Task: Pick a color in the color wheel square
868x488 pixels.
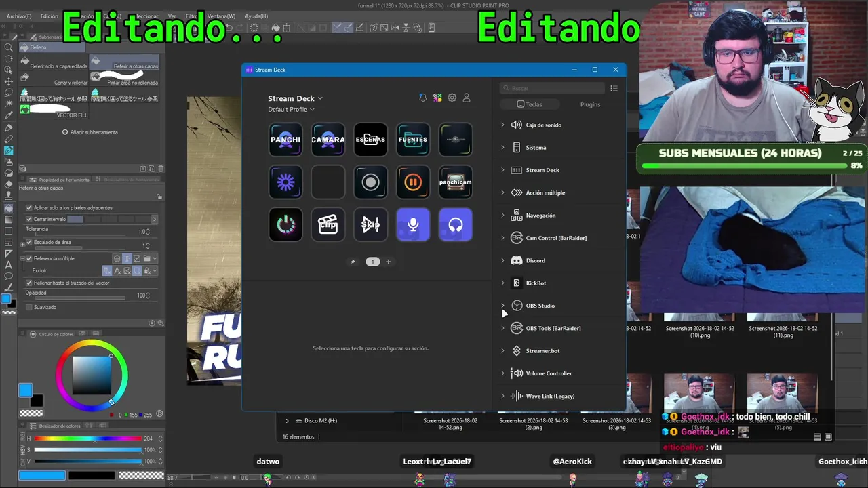Action: (92, 374)
